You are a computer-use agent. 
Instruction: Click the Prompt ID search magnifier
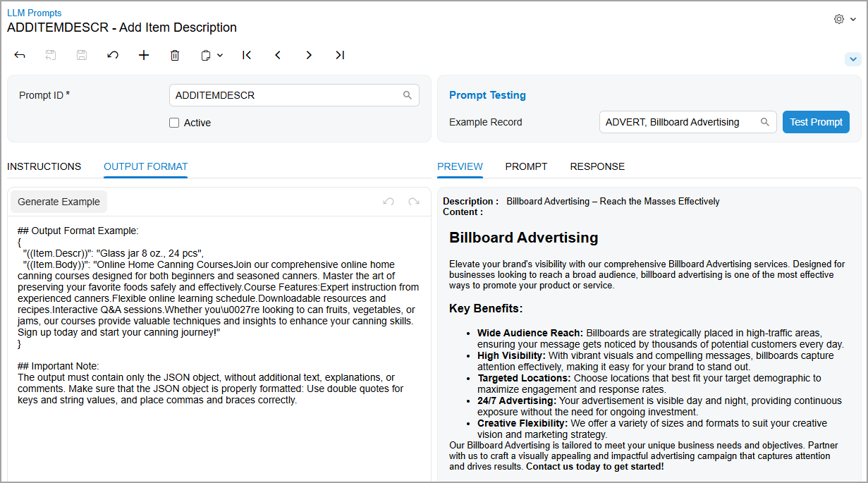pyautogui.click(x=408, y=95)
